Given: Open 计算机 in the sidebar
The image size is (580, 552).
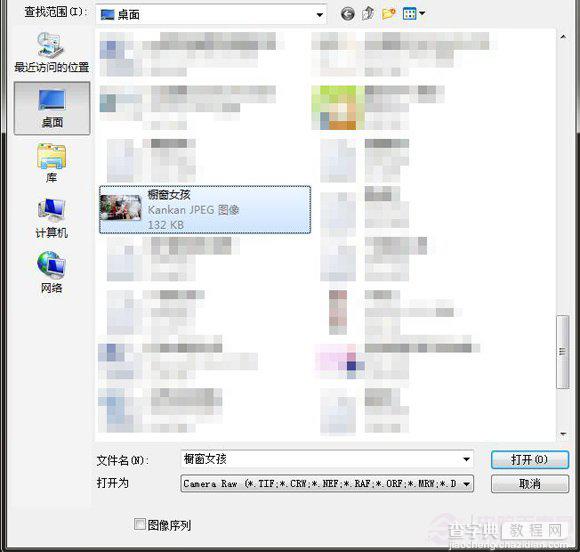Looking at the screenshot, I should tap(51, 218).
